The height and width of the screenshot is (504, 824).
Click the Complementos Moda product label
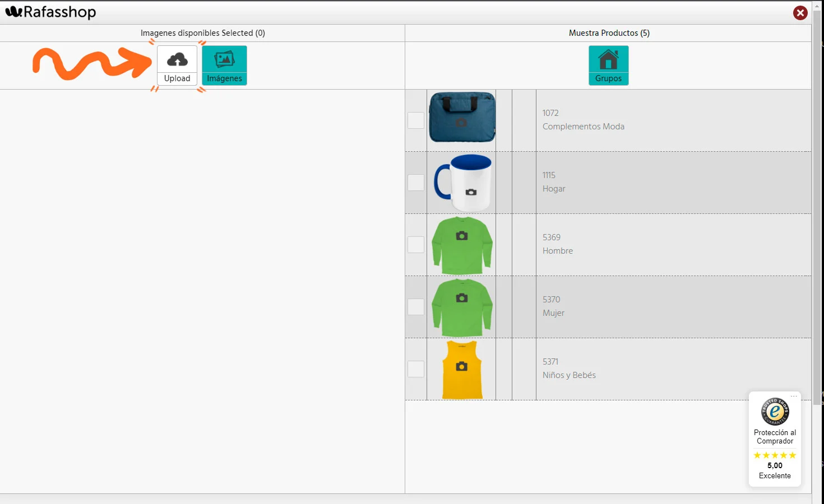click(583, 127)
